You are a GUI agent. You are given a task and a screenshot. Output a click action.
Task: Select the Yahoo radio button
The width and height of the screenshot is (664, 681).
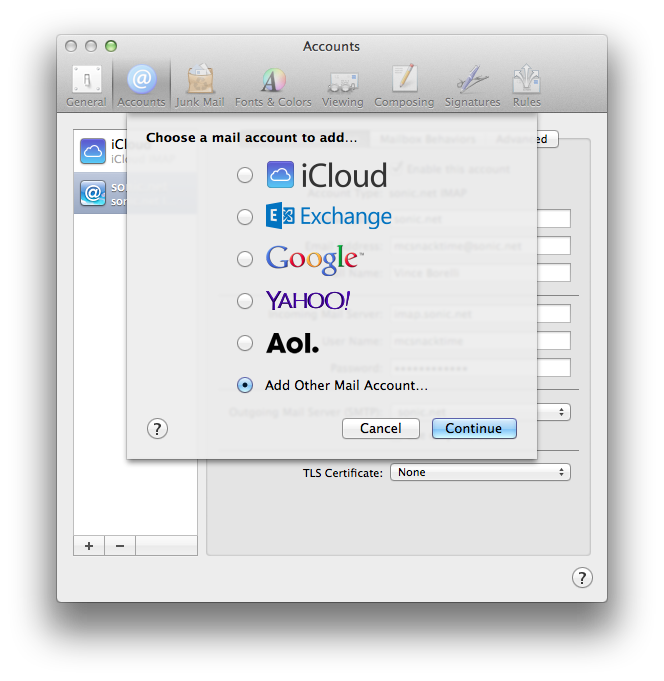[245, 301]
